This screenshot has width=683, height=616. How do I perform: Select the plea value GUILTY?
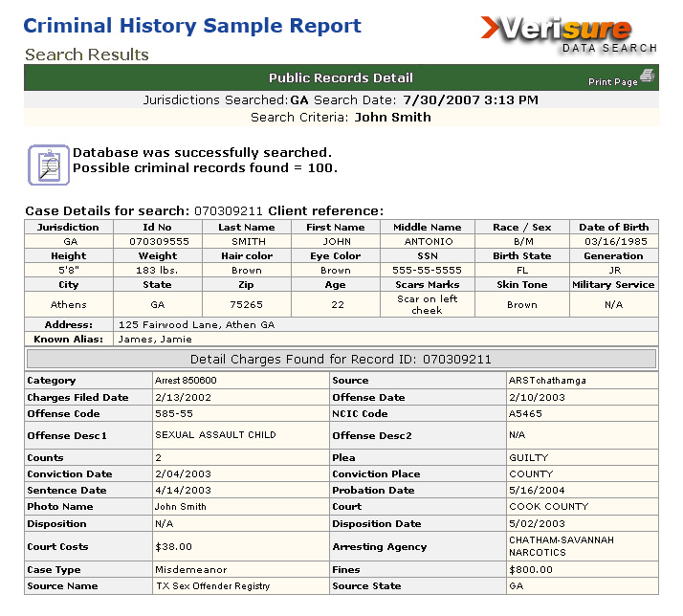tap(528, 458)
